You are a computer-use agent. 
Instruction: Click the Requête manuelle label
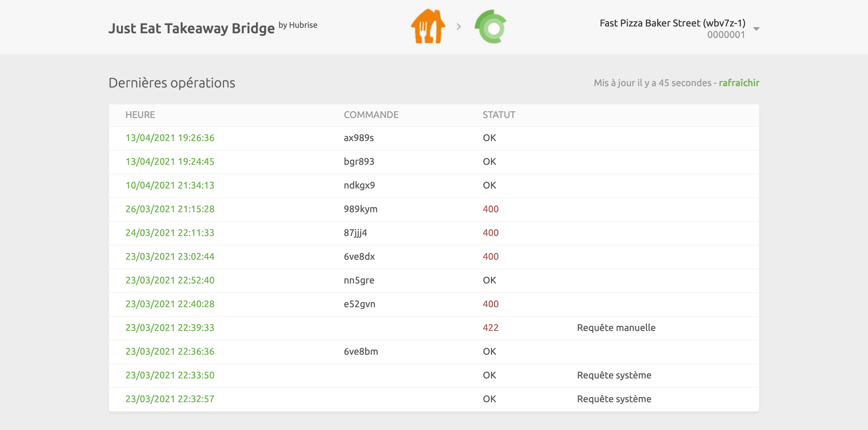(x=616, y=328)
